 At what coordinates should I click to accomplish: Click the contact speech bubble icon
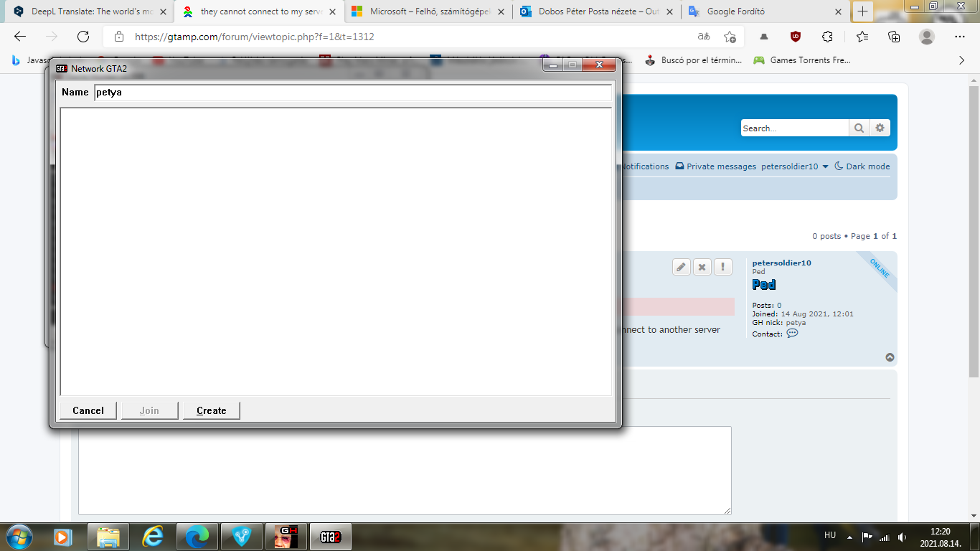pyautogui.click(x=792, y=334)
